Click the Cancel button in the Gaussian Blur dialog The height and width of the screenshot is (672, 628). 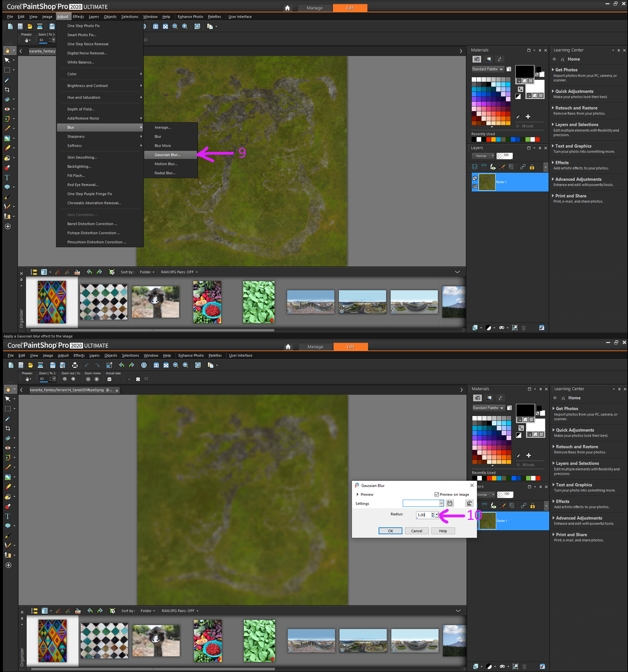point(416,531)
